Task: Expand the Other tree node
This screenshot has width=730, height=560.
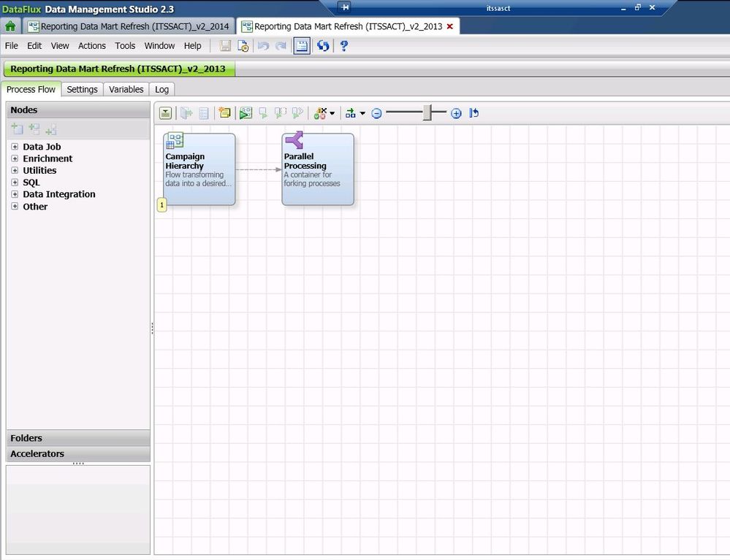Action: (15, 207)
